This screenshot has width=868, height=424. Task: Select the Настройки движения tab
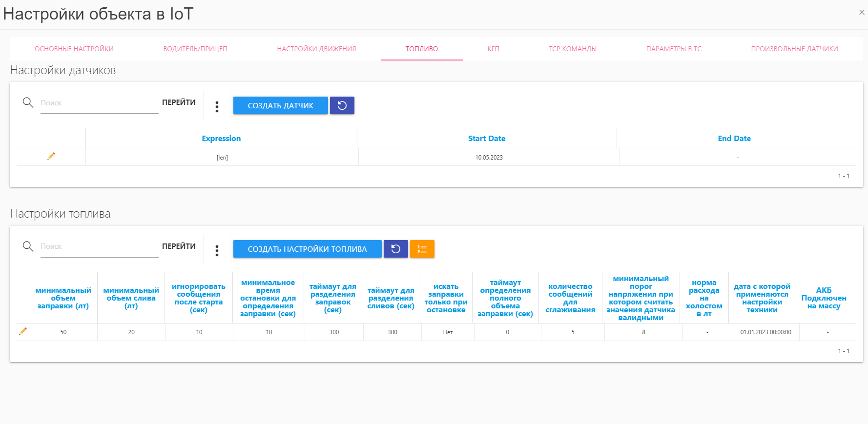pos(316,49)
